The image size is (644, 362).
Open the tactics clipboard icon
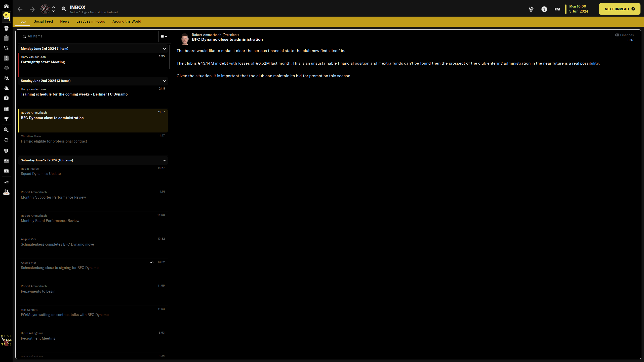point(6,38)
